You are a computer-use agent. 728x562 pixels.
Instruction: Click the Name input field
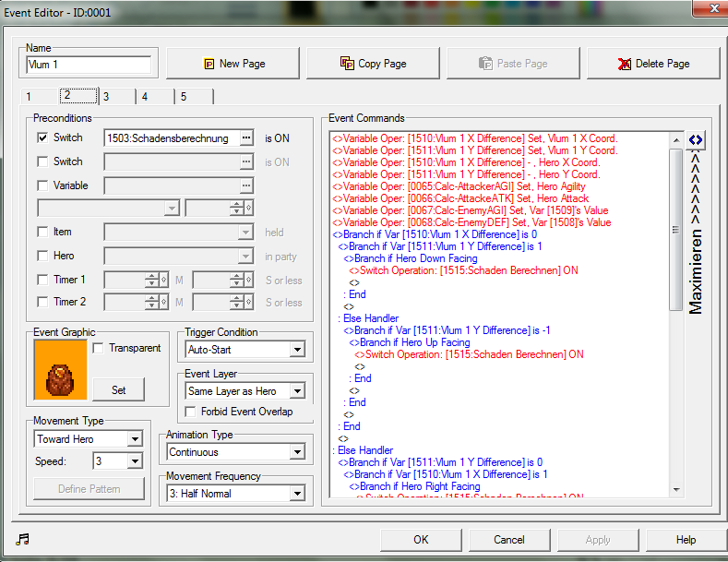[x=89, y=65]
